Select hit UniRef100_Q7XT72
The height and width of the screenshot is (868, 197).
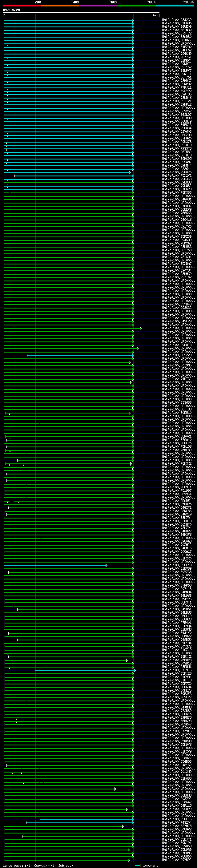click(177, 33)
